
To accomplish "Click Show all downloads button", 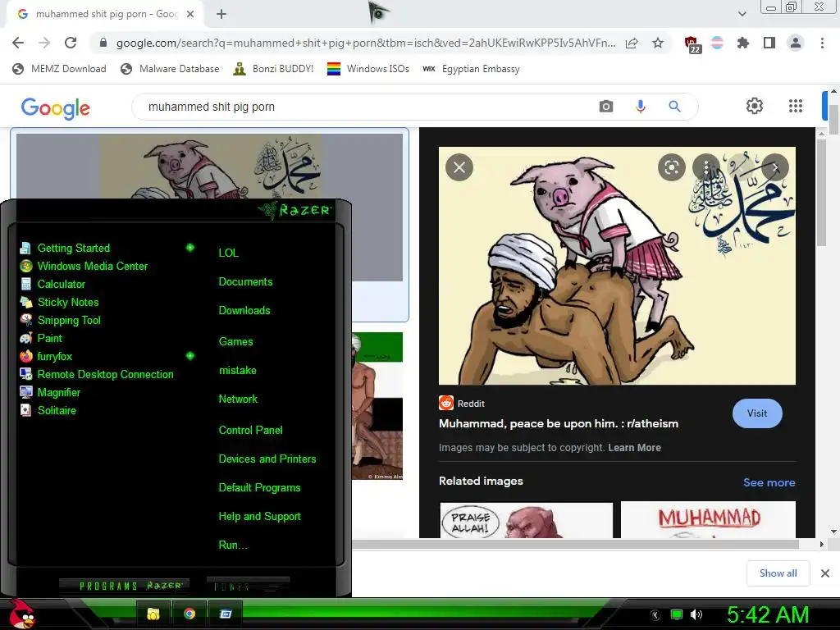I will tap(778, 573).
